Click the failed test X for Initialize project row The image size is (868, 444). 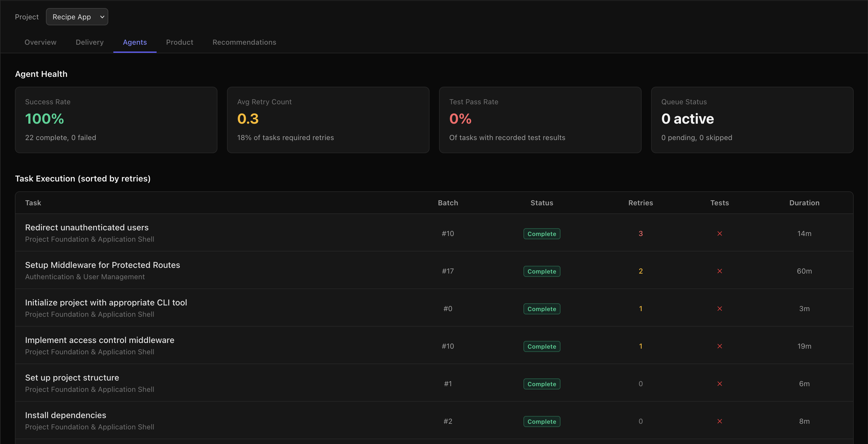pos(719,309)
